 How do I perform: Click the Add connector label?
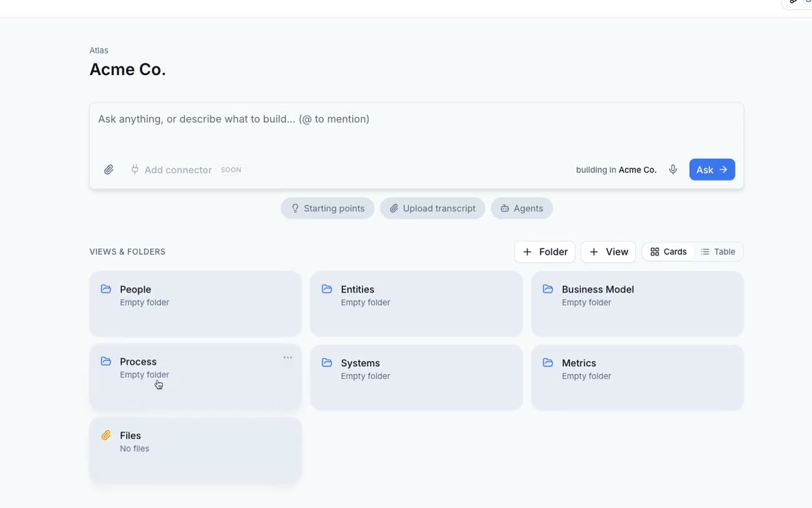pyautogui.click(x=178, y=170)
